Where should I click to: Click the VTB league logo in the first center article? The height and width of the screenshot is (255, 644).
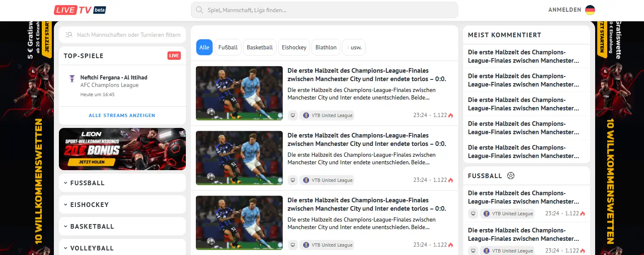(306, 115)
